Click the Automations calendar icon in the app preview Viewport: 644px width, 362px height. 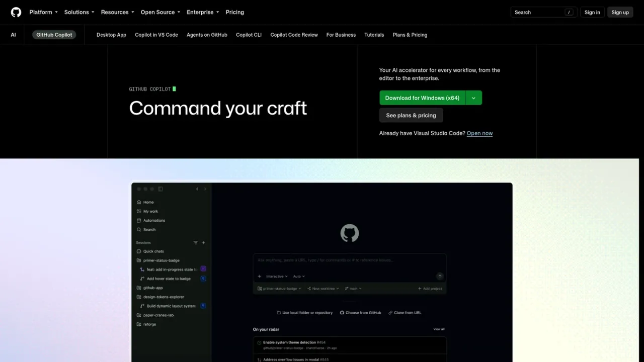click(139, 220)
